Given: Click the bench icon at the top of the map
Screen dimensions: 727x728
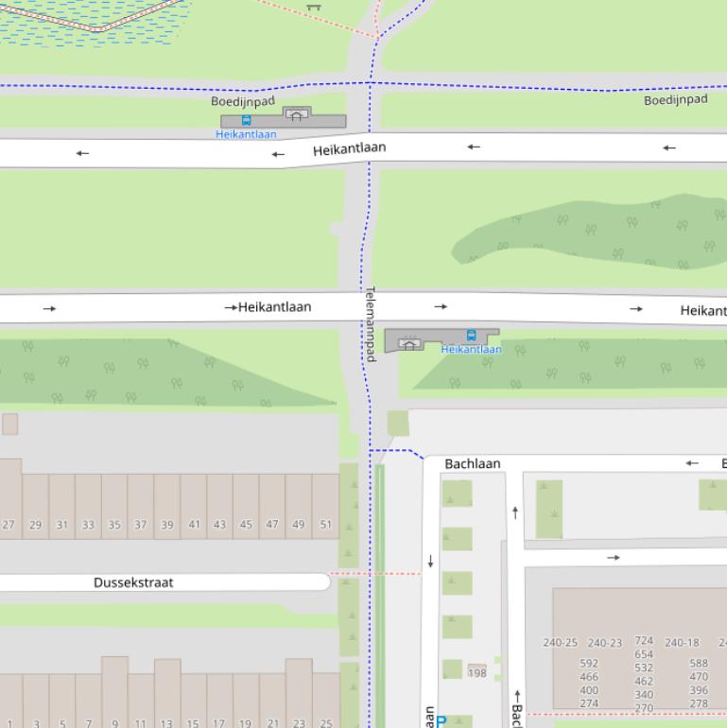Looking at the screenshot, I should [x=314, y=7].
